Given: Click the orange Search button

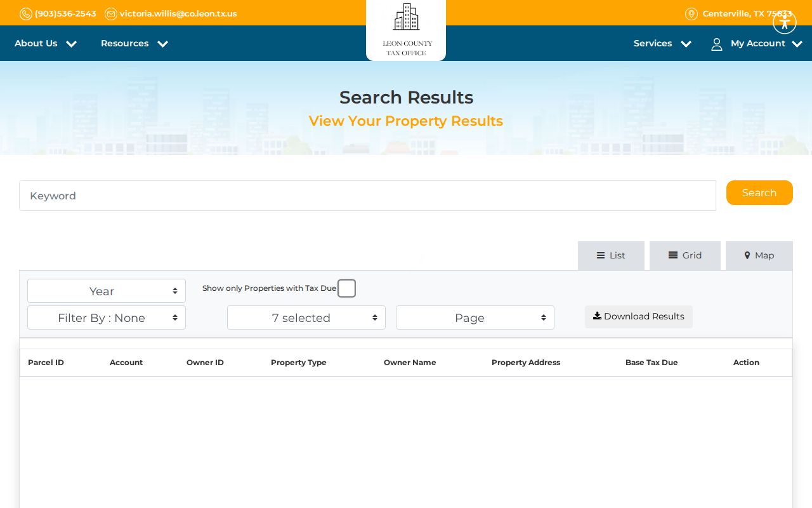Looking at the screenshot, I should pos(759,193).
